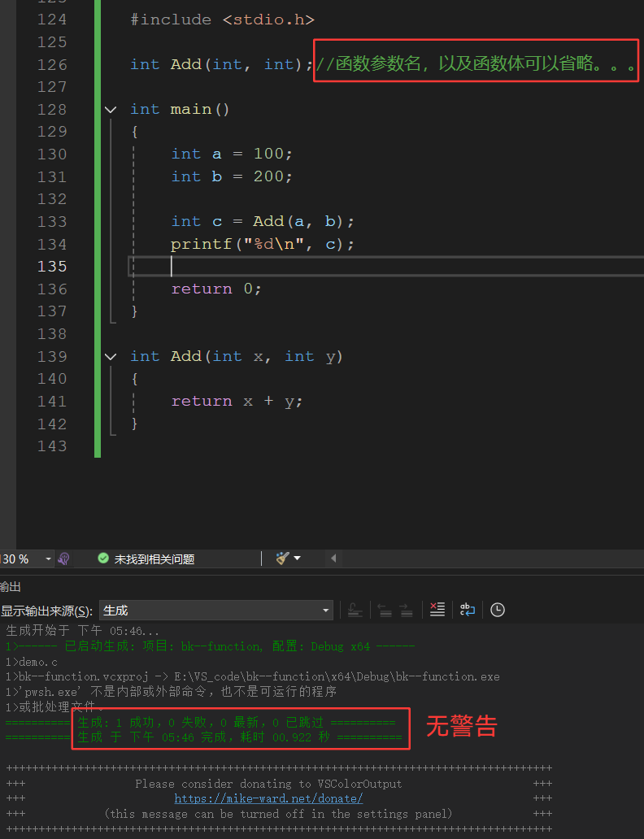644x839 pixels.
Task: Click the 已启动生成 项目 output line
Action: pos(210,646)
